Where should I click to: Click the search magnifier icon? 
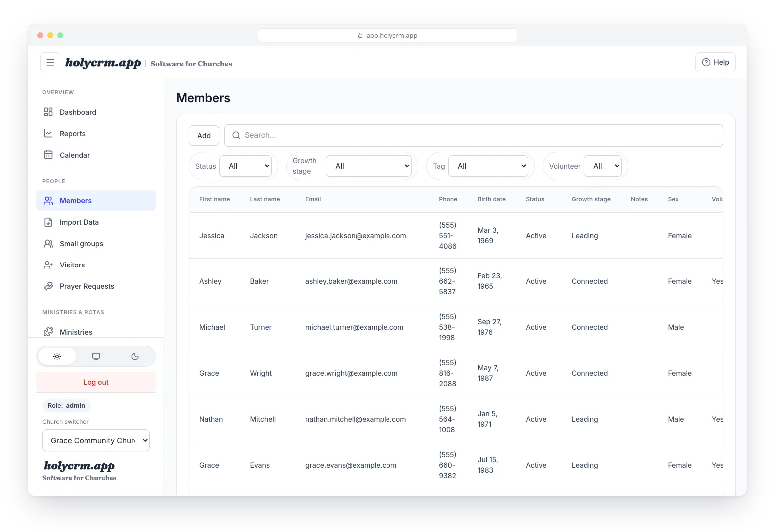(x=236, y=135)
